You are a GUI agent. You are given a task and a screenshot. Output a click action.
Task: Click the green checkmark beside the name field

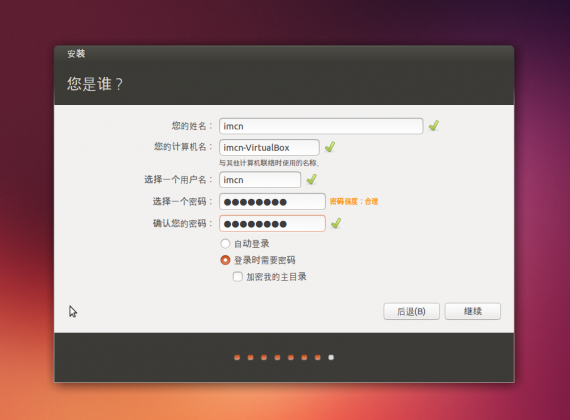click(434, 125)
